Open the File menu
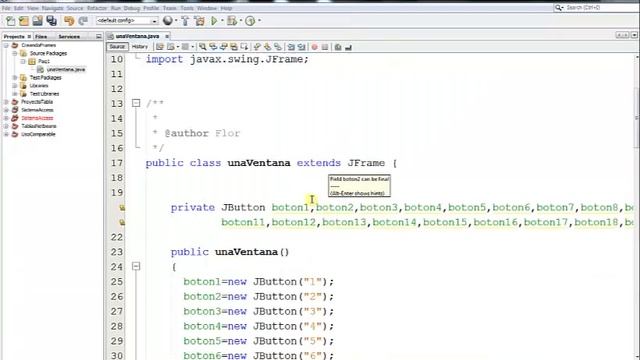Viewport: 640px width, 360px height. 6,8
